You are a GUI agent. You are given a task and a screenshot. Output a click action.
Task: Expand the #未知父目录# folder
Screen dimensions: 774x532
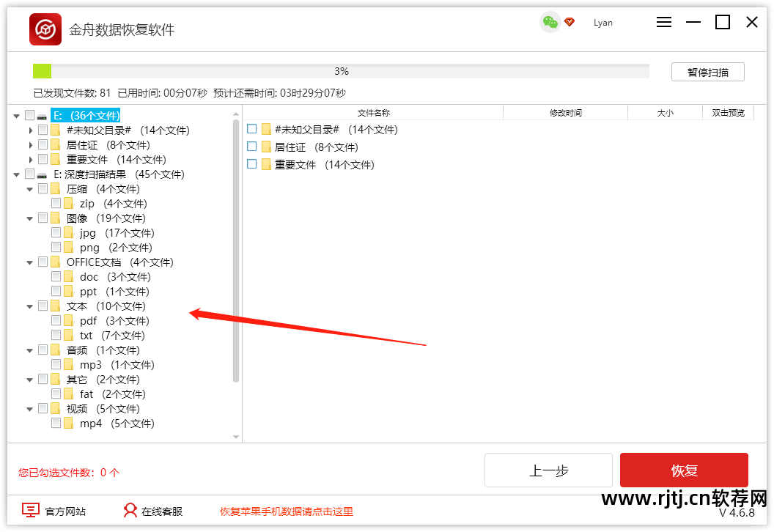29,130
